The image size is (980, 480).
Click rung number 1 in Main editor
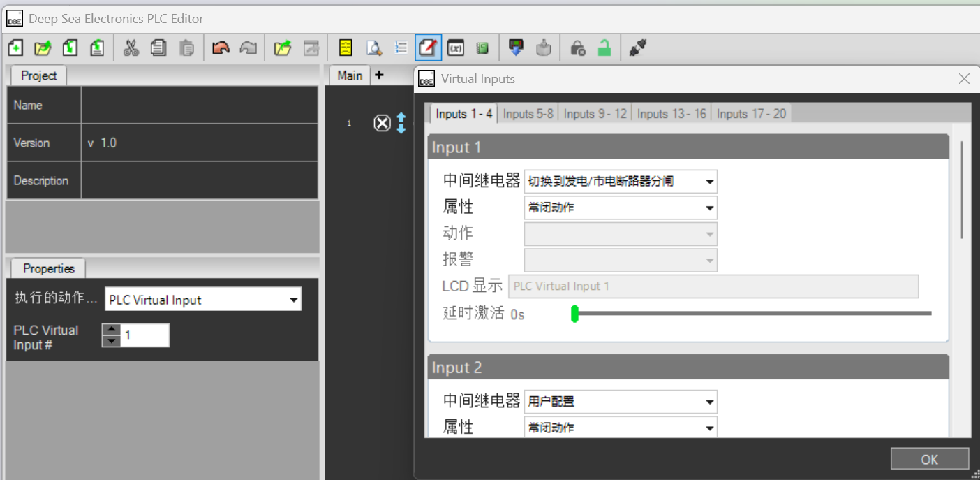point(349,124)
